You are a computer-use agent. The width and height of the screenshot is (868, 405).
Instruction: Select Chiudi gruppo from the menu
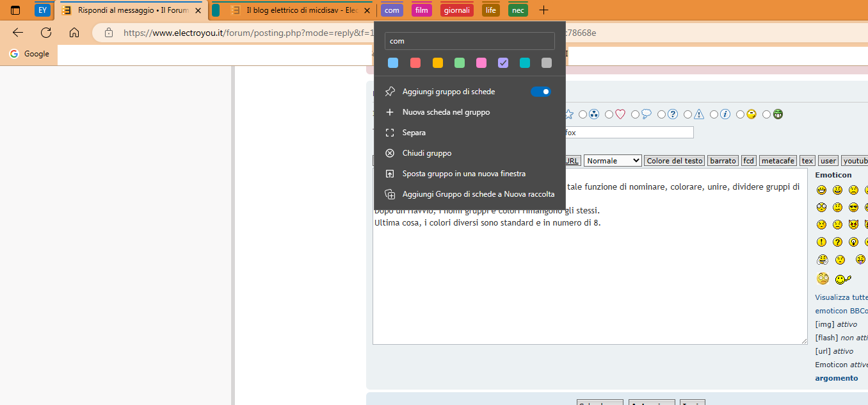point(427,153)
